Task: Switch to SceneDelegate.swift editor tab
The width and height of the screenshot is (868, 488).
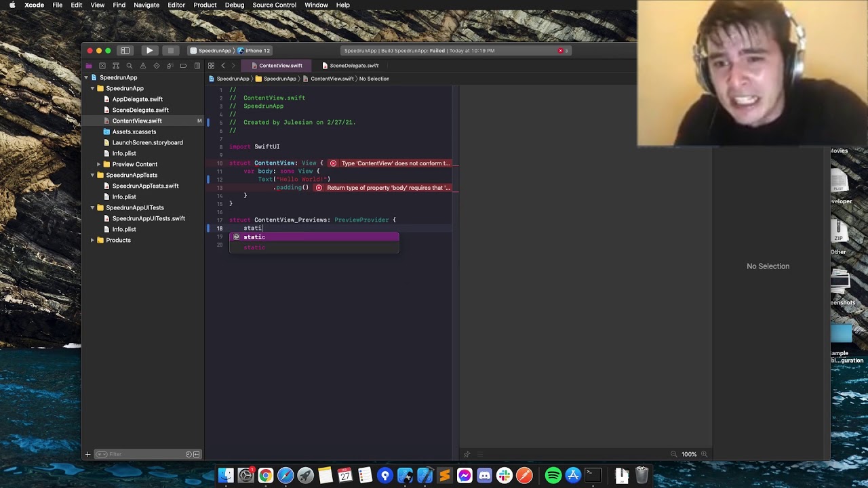Action: (x=350, y=66)
